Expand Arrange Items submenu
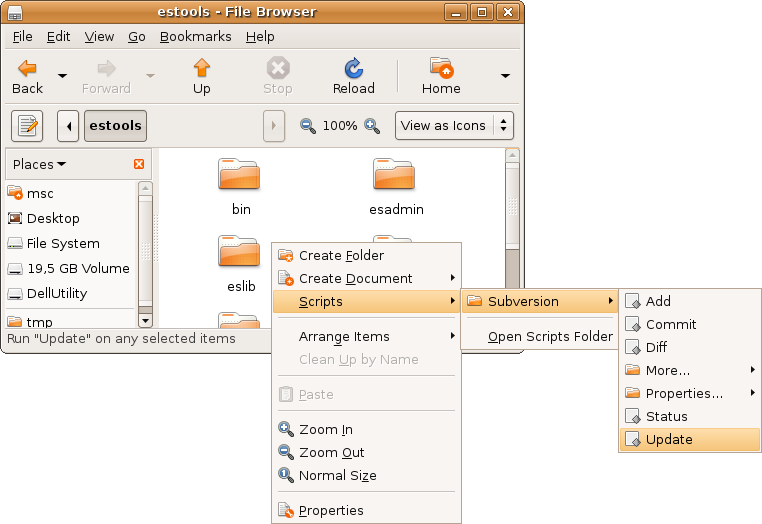This screenshot has width=762, height=524. [x=366, y=336]
